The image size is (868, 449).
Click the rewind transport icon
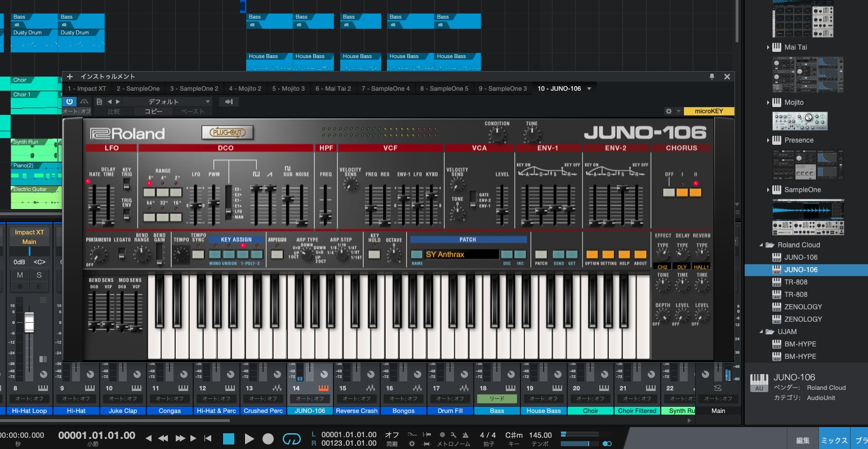click(163, 438)
